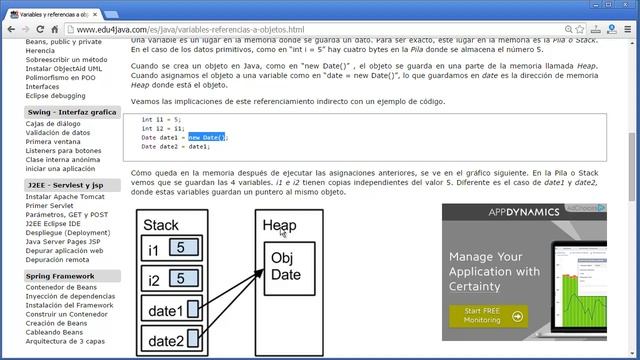Open iniciar una aplicación link

pyautogui.click(x=60, y=169)
